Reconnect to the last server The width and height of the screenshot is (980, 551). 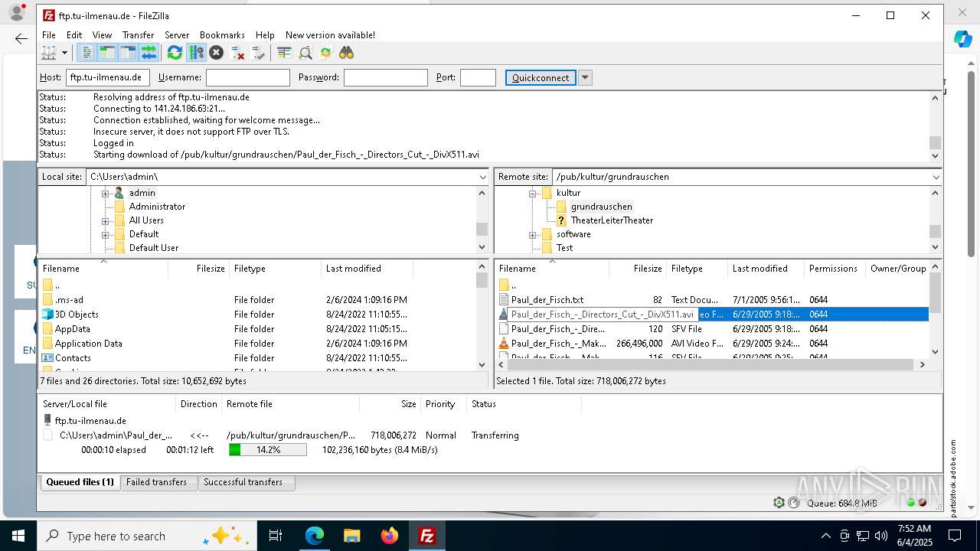258,53
